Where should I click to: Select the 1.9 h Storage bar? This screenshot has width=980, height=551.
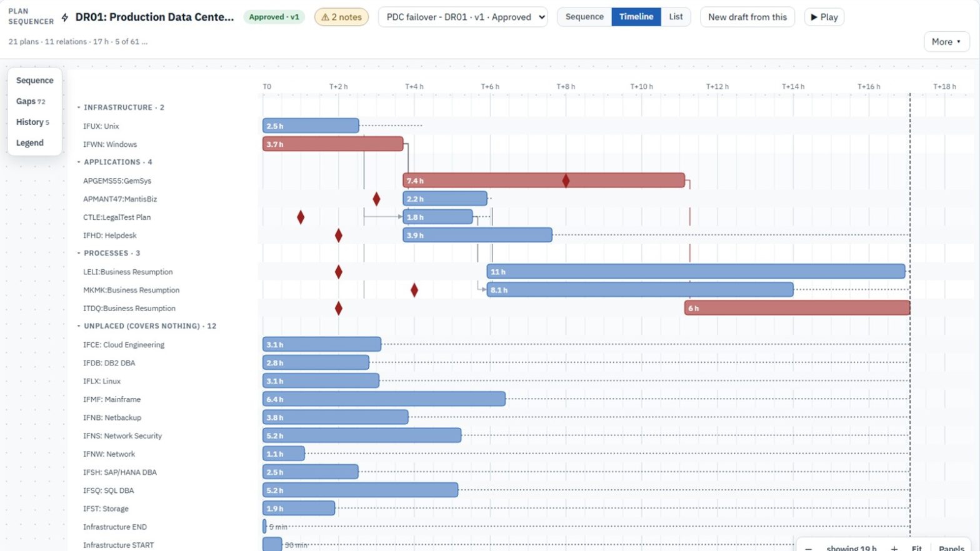click(299, 508)
